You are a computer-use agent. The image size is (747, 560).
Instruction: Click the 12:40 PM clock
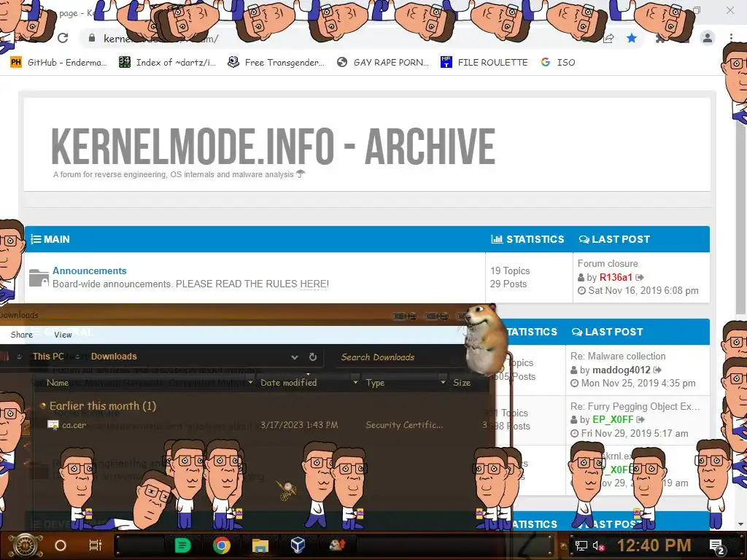pos(654,545)
